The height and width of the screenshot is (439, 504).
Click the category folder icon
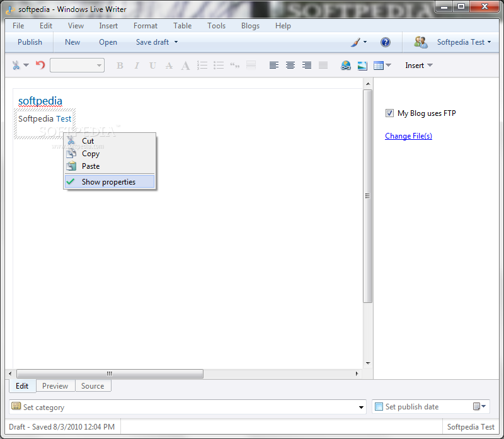point(16,406)
